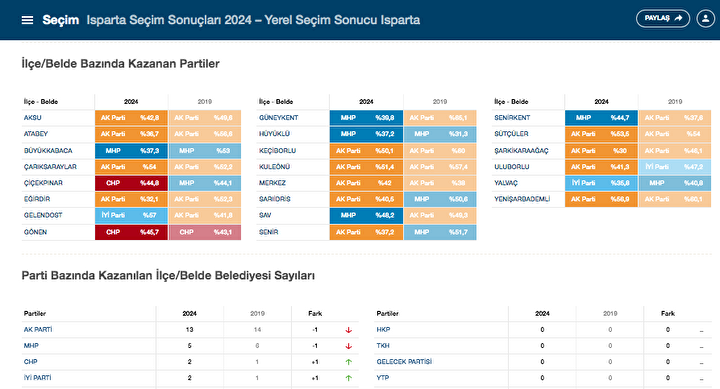Viewport: 720px width, 389px height.
Task: Select the AKSU district link
Action: coord(33,118)
